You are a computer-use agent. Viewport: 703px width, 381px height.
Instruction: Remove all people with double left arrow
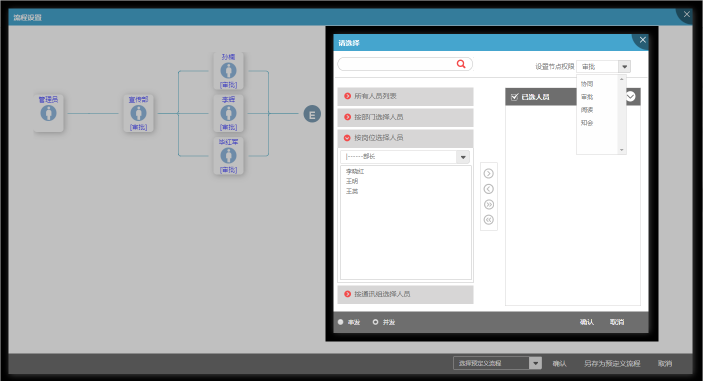pos(489,220)
